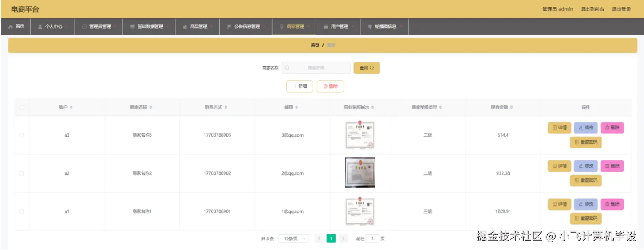Click 修改 button for row a1
The height and width of the screenshot is (250, 644).
pyautogui.click(x=586, y=204)
